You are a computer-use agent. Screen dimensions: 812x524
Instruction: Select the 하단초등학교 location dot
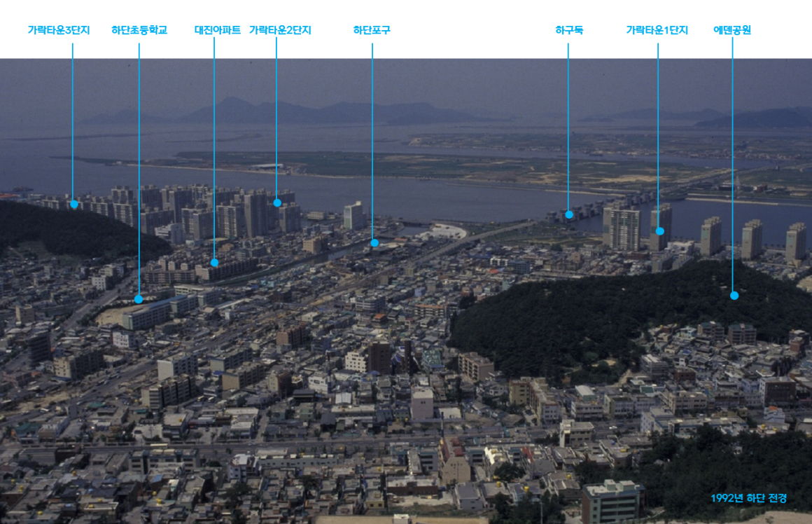tap(139, 299)
